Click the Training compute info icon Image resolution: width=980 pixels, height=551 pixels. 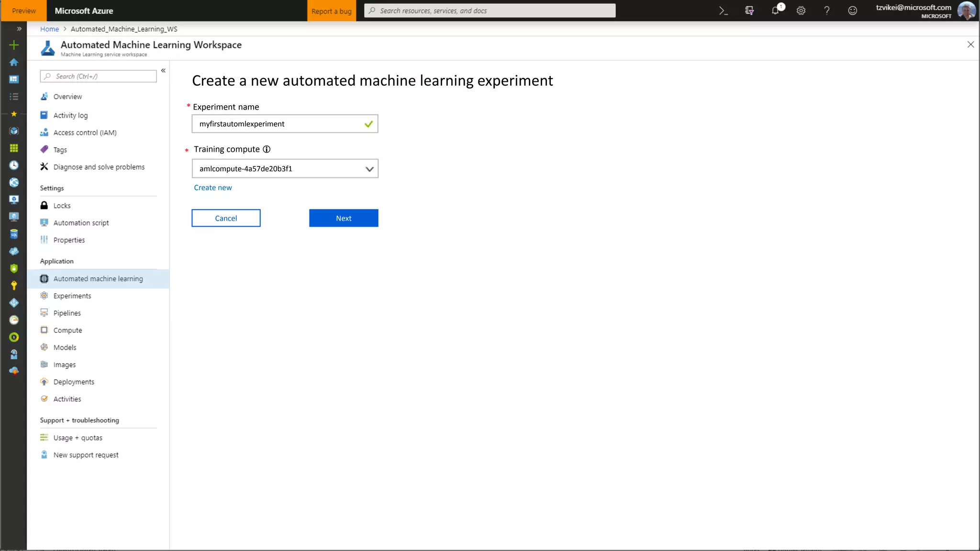(x=267, y=149)
